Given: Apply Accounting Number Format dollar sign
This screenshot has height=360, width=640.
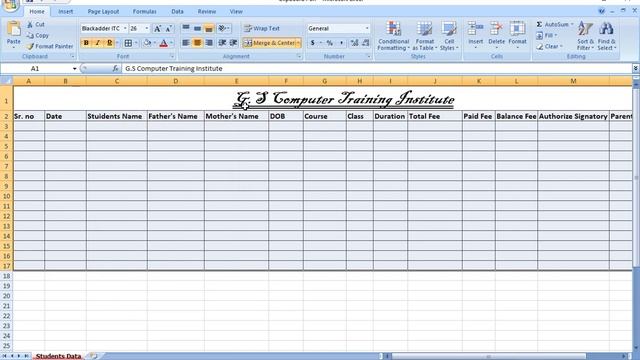Looking at the screenshot, I should (x=313, y=43).
